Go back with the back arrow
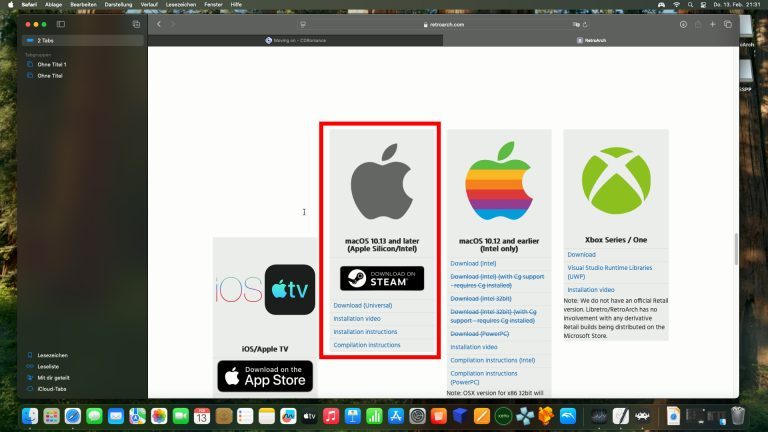The height and width of the screenshot is (432, 768). (x=159, y=24)
